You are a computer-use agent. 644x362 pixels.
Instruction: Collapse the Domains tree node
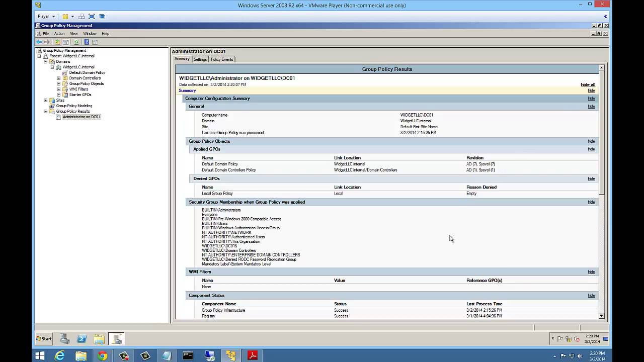coord(45,61)
